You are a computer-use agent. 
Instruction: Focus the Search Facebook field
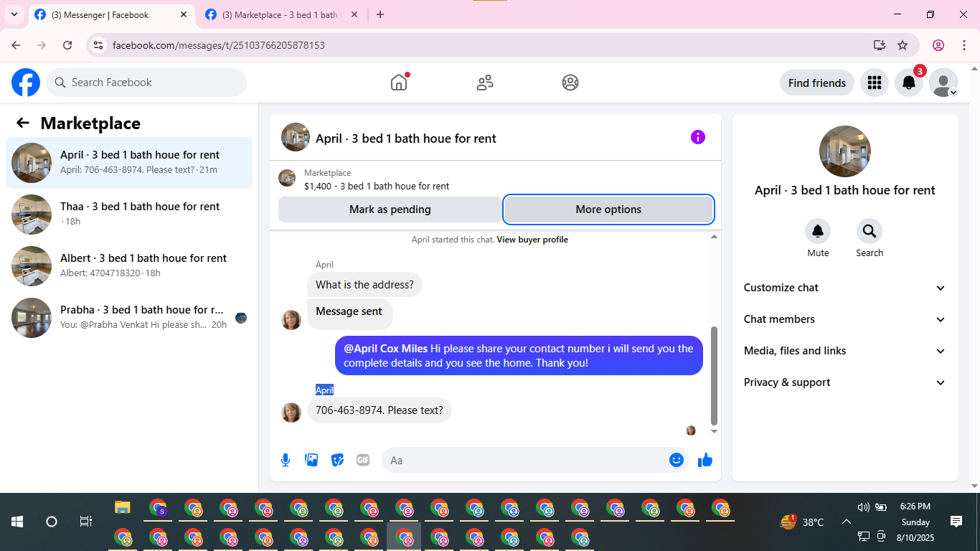pos(146,83)
